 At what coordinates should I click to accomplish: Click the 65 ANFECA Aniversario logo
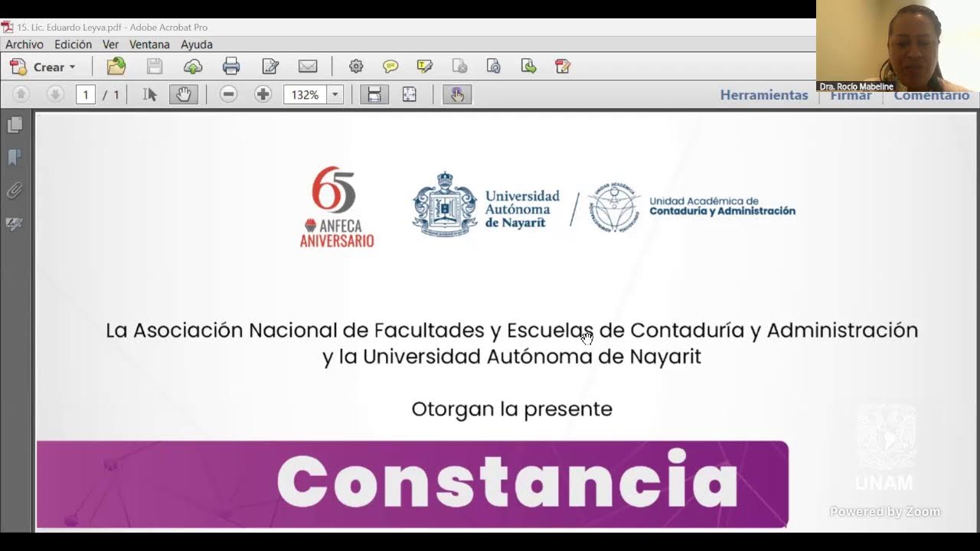coord(337,207)
